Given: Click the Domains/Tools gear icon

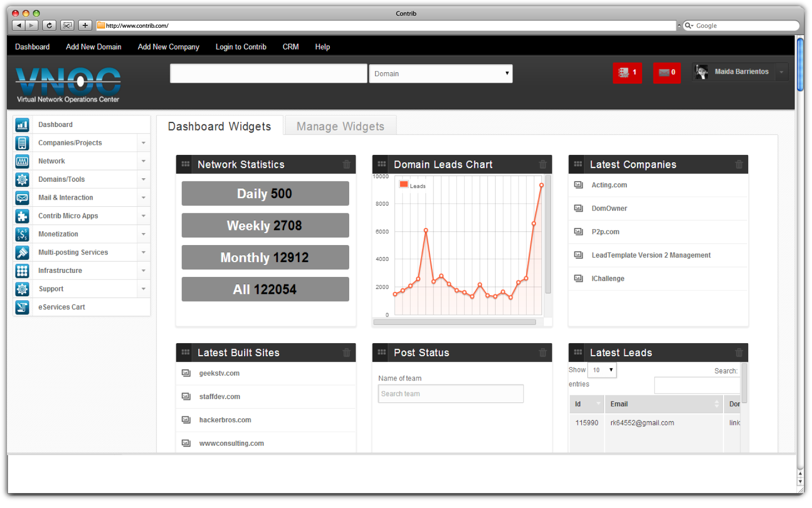Looking at the screenshot, I should coord(22,179).
